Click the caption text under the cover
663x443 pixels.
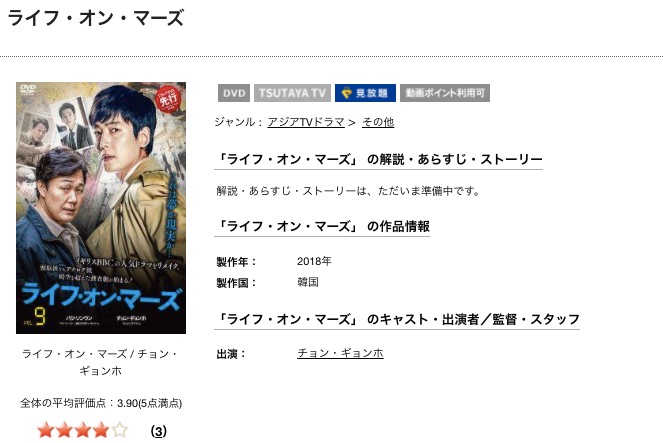[x=101, y=362]
